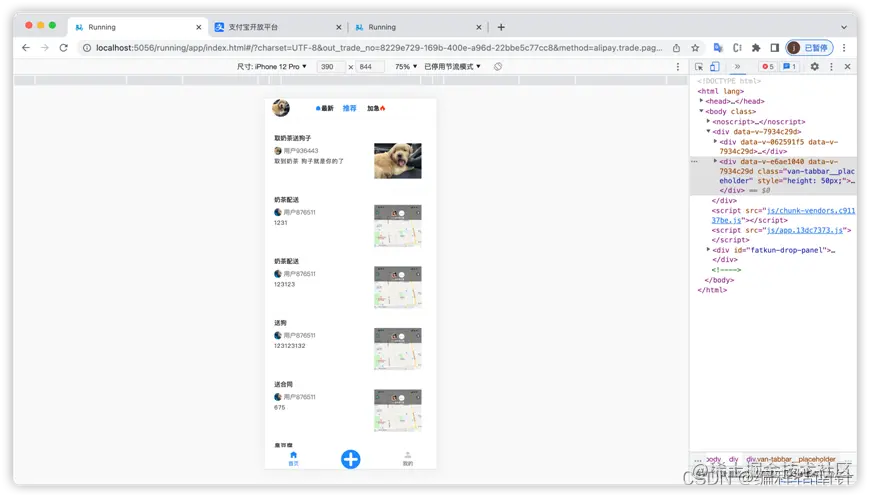Select div.van-tabbar__placeholder in breadcrumb
The image size is (869, 497).
pyautogui.click(x=790, y=459)
